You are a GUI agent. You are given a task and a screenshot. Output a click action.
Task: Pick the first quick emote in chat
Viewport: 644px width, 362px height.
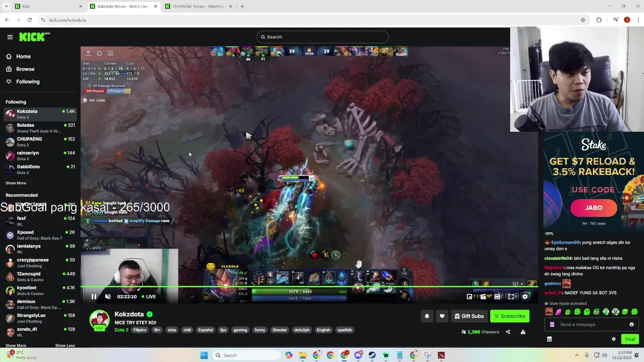(x=549, y=312)
